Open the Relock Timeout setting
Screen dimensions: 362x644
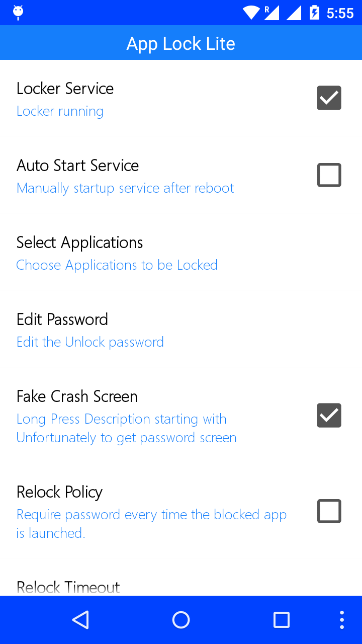(181, 587)
